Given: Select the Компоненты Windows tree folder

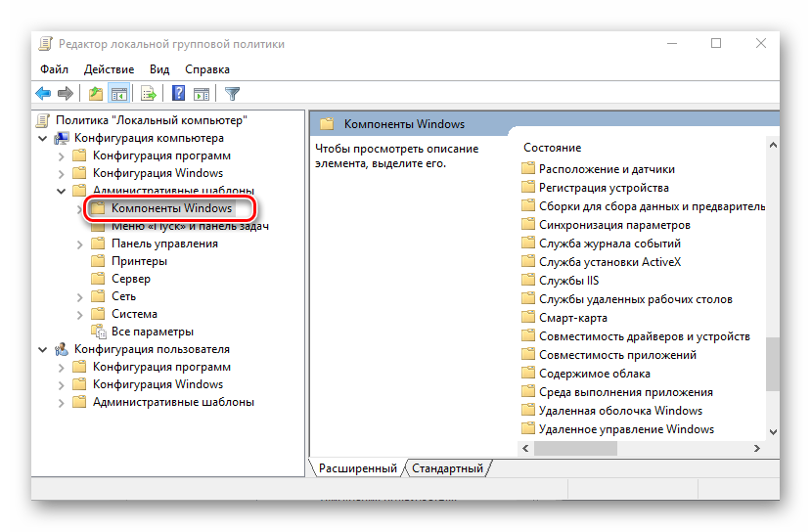Looking at the screenshot, I should [170, 208].
